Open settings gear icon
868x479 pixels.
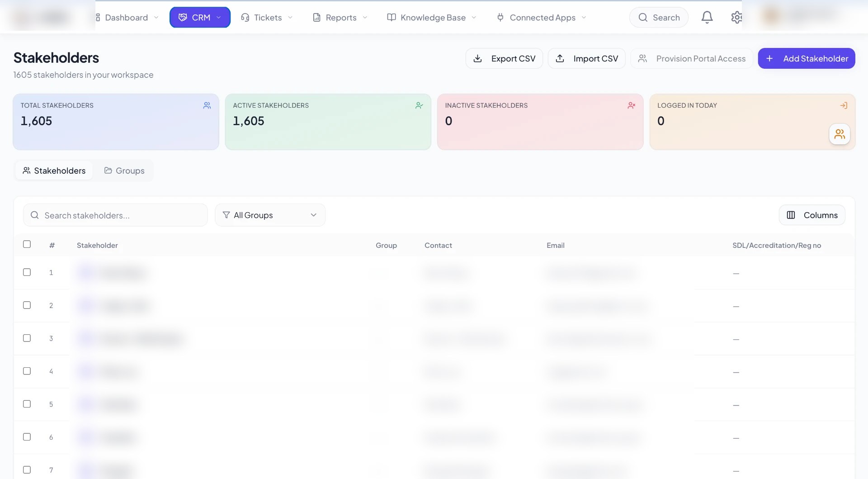[736, 17]
